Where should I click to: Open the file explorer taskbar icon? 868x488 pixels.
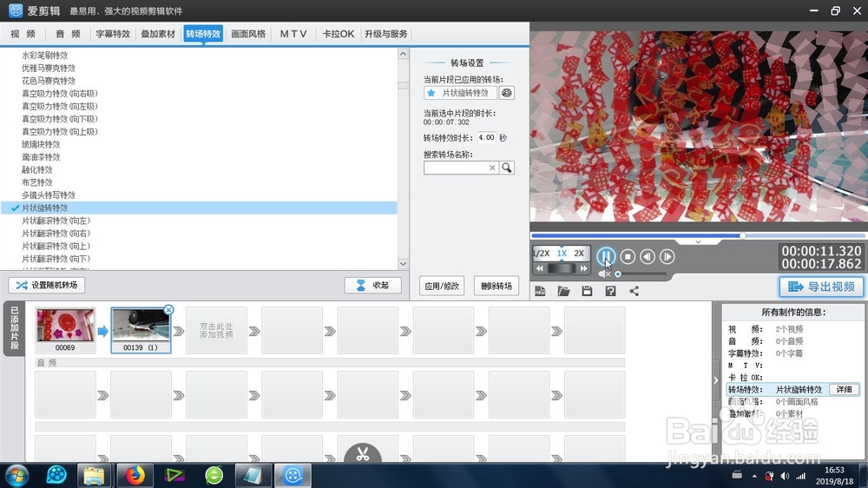point(94,475)
